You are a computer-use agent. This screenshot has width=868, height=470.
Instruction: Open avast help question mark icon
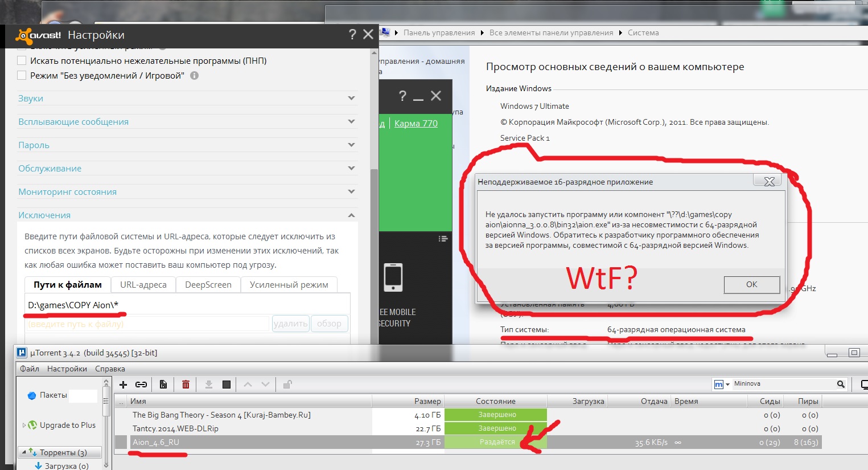[x=352, y=35]
